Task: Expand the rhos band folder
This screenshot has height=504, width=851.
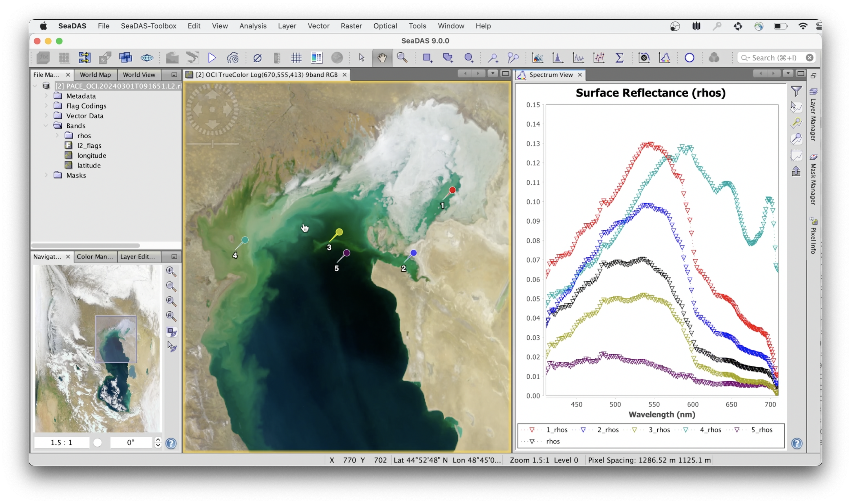Action: tap(57, 135)
